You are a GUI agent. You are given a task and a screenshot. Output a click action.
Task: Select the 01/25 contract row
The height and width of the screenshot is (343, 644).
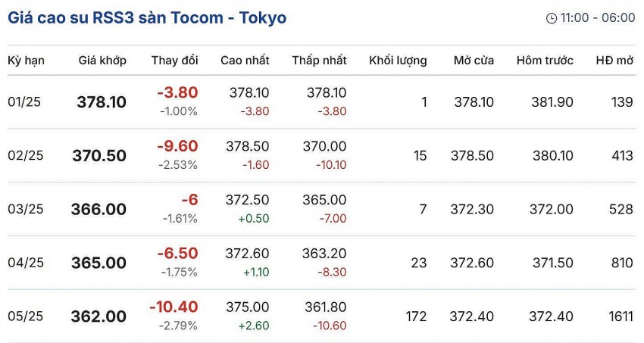[26, 102]
